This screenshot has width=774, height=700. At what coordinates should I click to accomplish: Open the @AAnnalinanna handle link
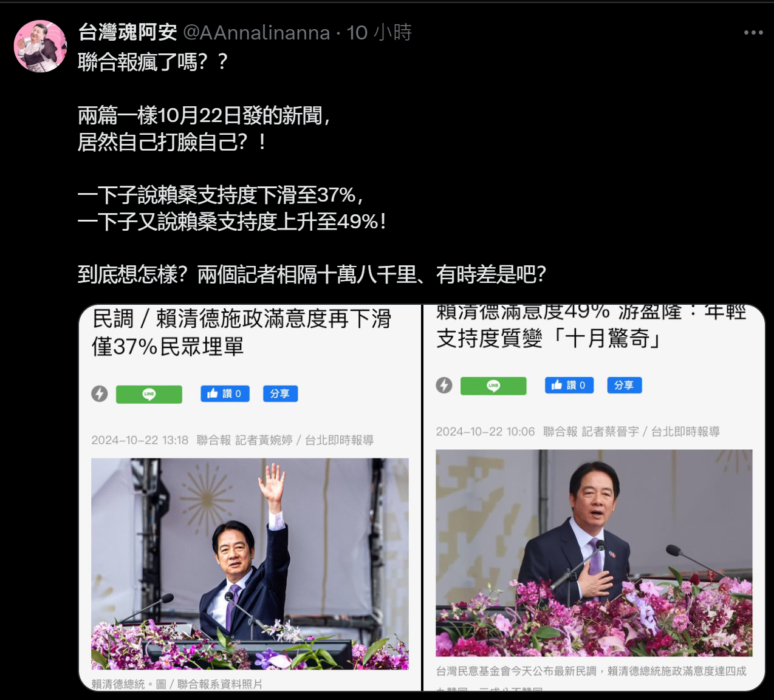[x=256, y=32]
